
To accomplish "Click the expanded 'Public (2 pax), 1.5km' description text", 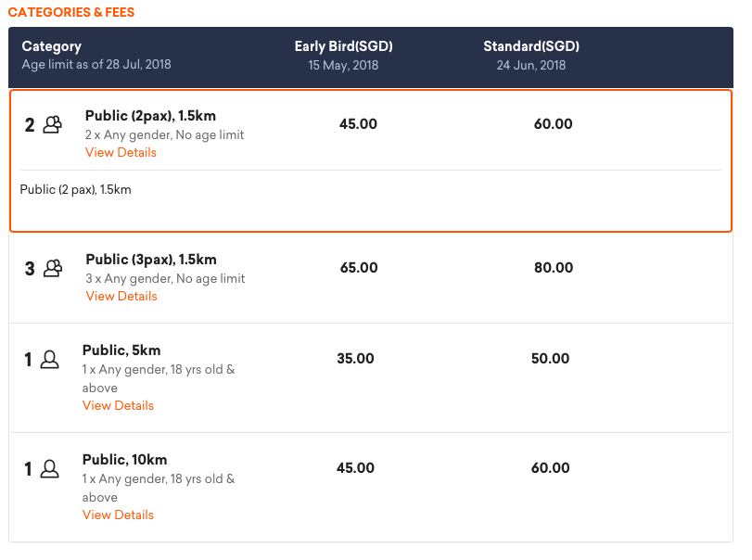I will coord(75,190).
